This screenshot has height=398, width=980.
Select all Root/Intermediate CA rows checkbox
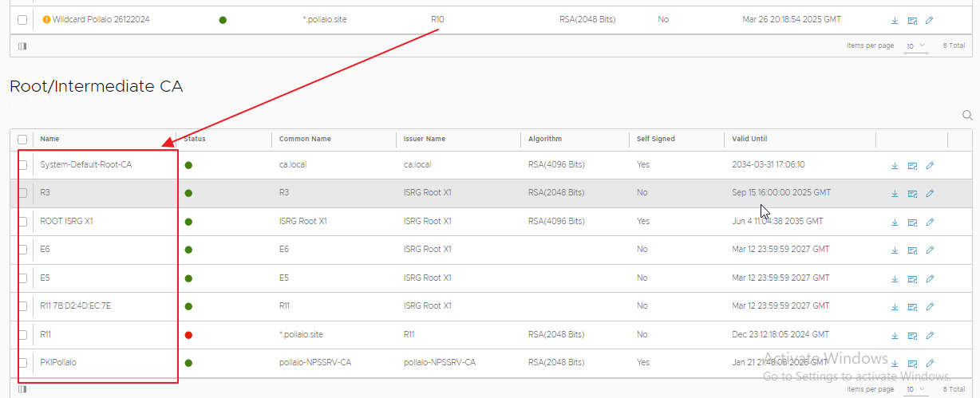click(x=22, y=139)
